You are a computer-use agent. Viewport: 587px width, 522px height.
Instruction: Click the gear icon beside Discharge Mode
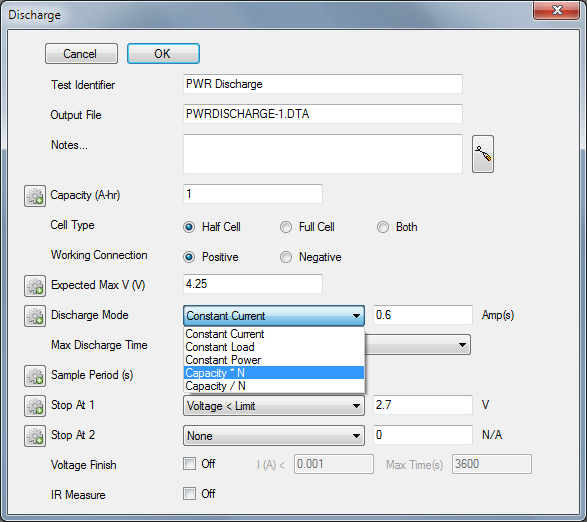click(35, 316)
